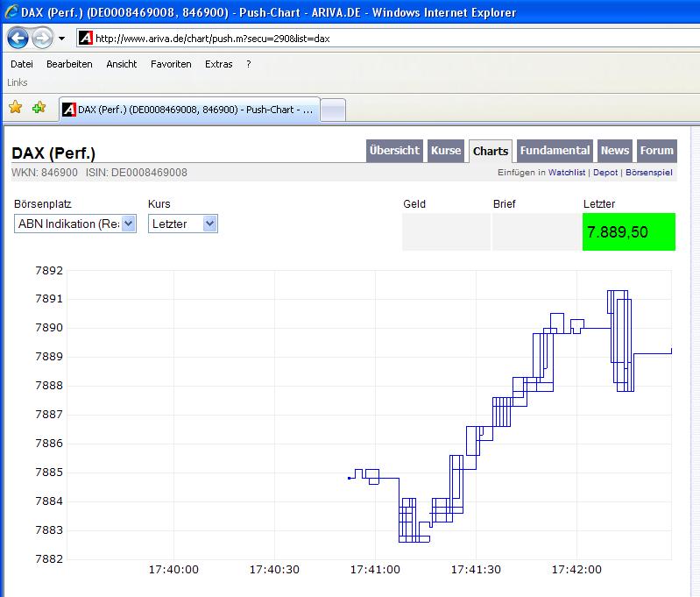The image size is (700, 597).
Task: Click the green Letzter price 7.889,50 box
Action: coord(628,232)
